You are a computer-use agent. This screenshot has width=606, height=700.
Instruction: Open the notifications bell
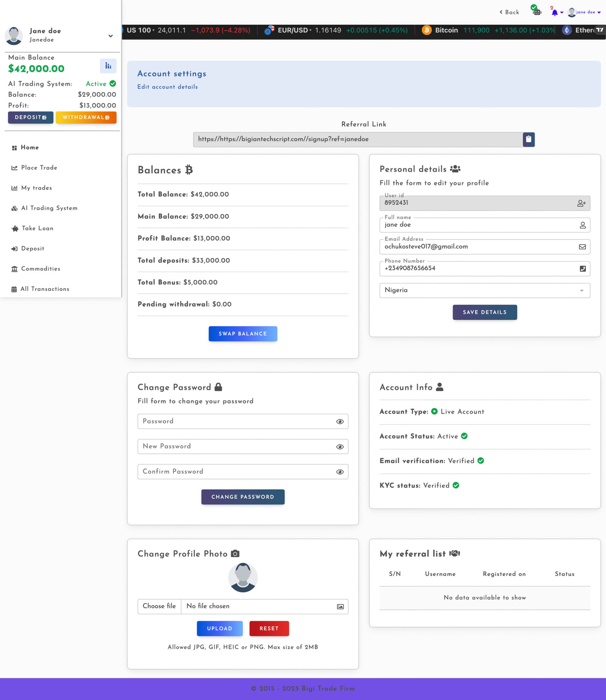(x=554, y=13)
